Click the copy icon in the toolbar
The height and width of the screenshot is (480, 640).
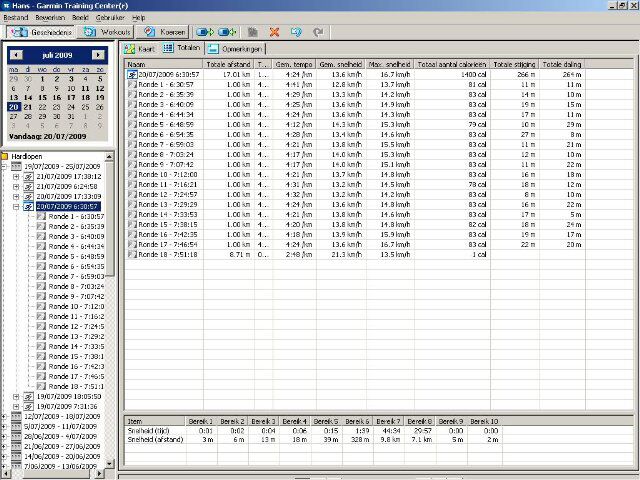coord(252,32)
